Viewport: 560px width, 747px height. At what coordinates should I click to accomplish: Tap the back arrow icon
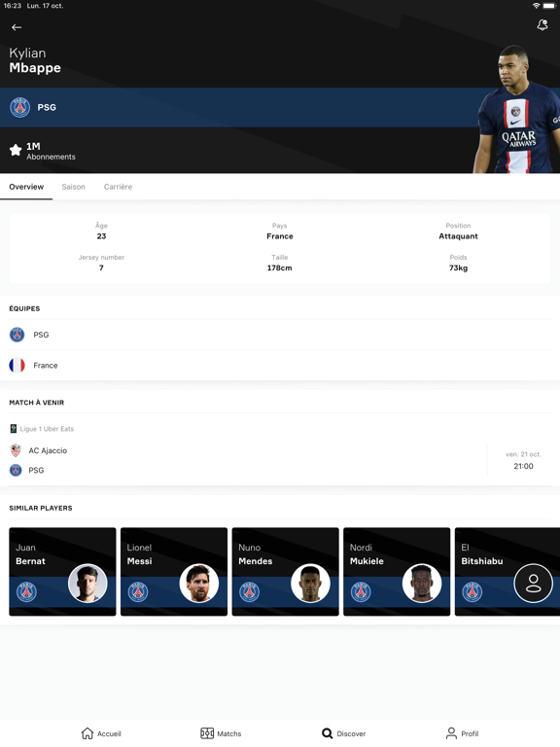tap(17, 27)
